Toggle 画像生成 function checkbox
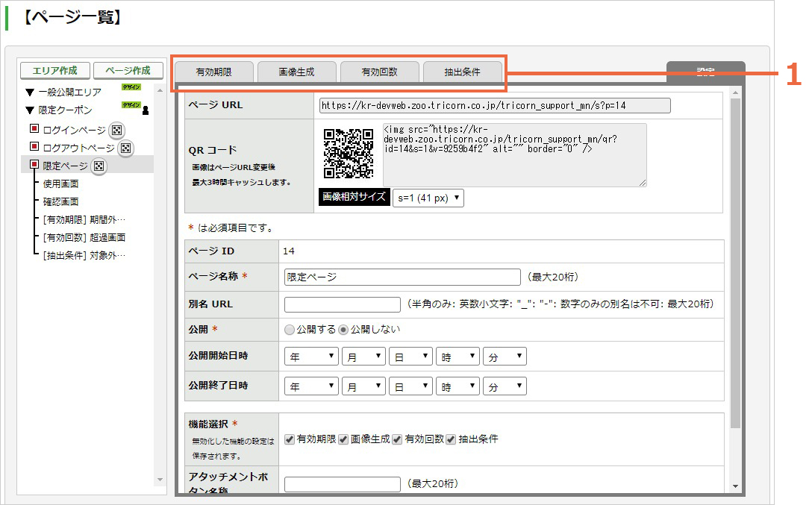 tap(343, 439)
